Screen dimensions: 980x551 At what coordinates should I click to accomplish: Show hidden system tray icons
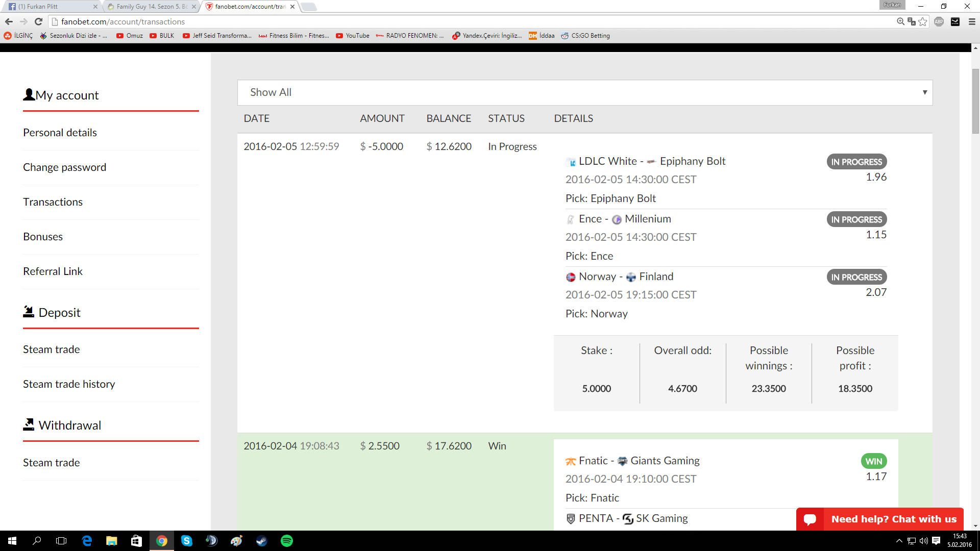tap(899, 541)
